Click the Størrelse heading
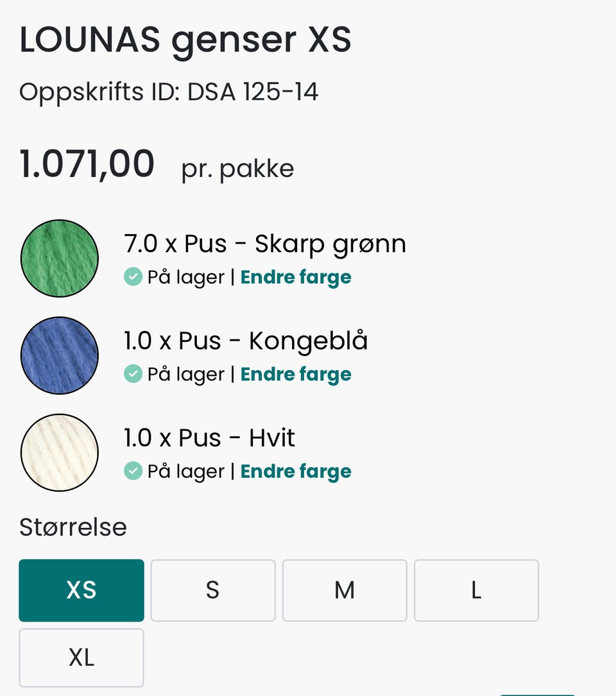616x696 pixels. click(x=73, y=527)
